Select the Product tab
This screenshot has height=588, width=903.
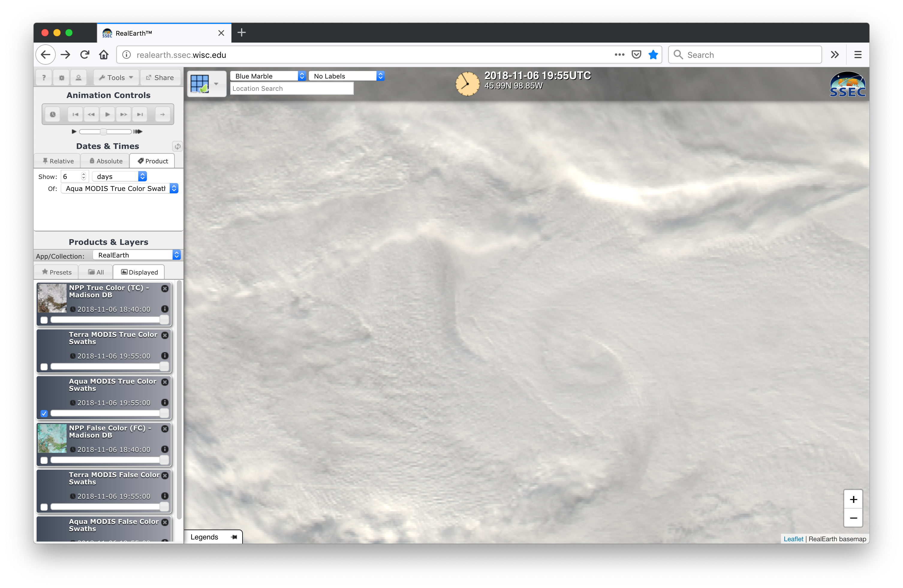coord(153,161)
